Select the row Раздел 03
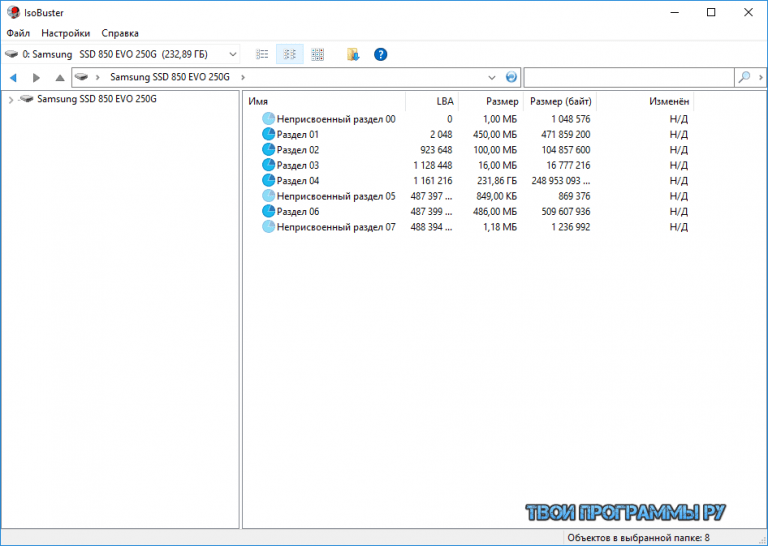This screenshot has height=546, width=768. pos(469,165)
